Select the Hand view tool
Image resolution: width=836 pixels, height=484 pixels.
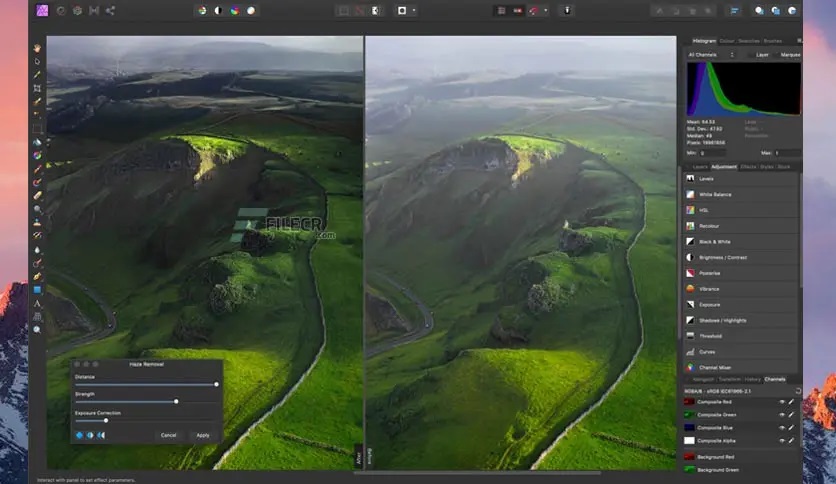click(x=37, y=49)
